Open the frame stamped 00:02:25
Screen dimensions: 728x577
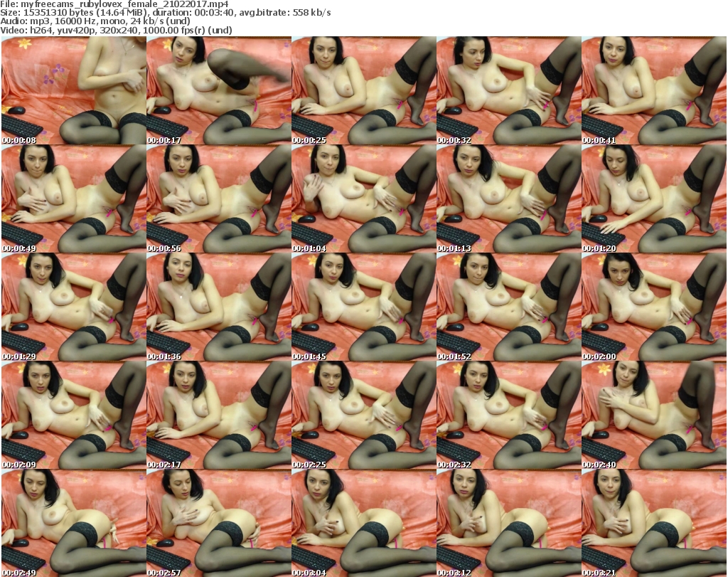(x=363, y=415)
